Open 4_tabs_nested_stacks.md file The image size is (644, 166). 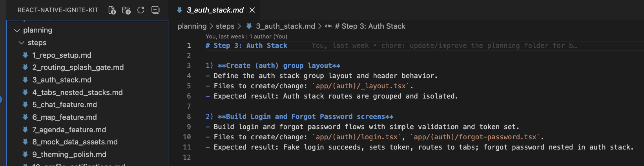(77, 93)
